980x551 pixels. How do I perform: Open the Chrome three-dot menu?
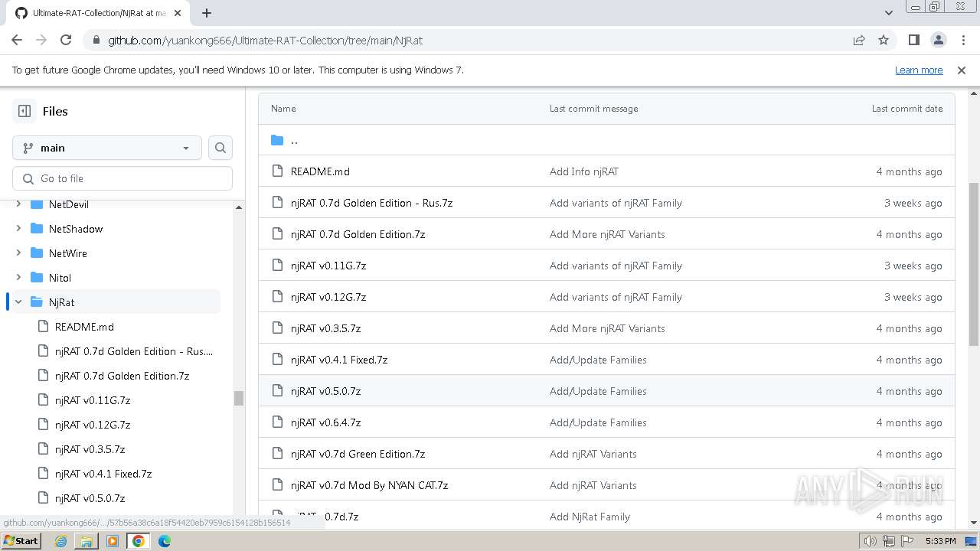click(962, 40)
